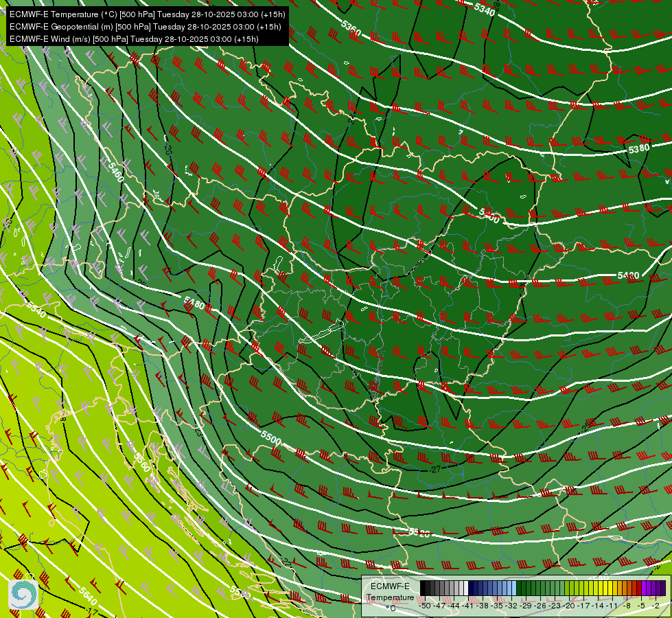Viewport: 672px width, 618px height.
Task: Pick the light blue swatch above -32
Action: pos(514,588)
